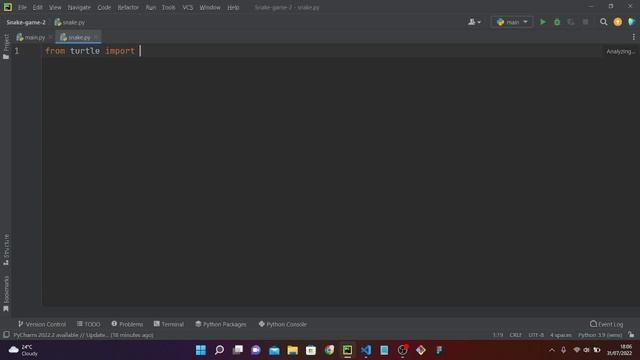Toggle the Structure tool window
The image size is (640, 360).
[6, 249]
